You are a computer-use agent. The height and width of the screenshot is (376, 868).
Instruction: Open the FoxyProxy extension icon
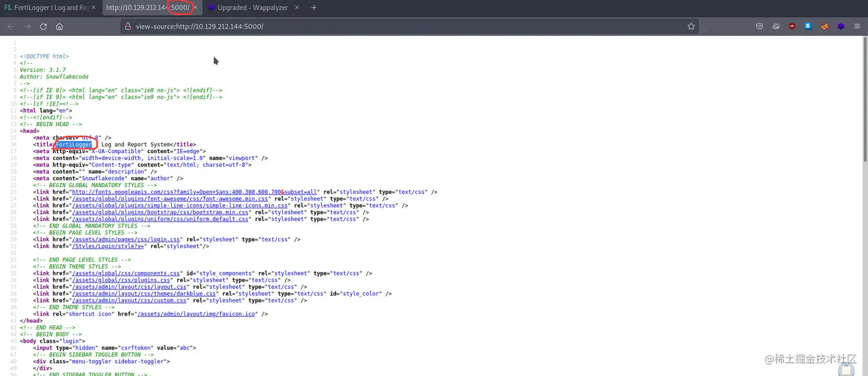coord(824,26)
